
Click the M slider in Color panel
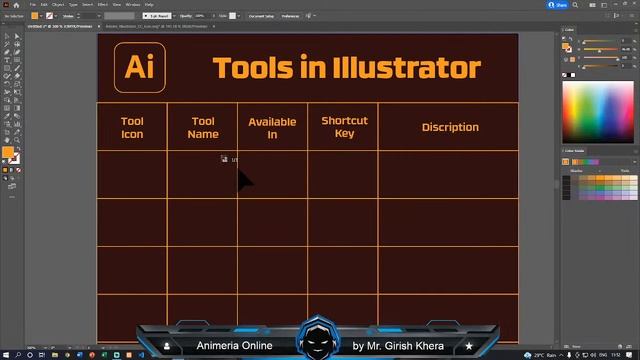click(x=601, y=49)
